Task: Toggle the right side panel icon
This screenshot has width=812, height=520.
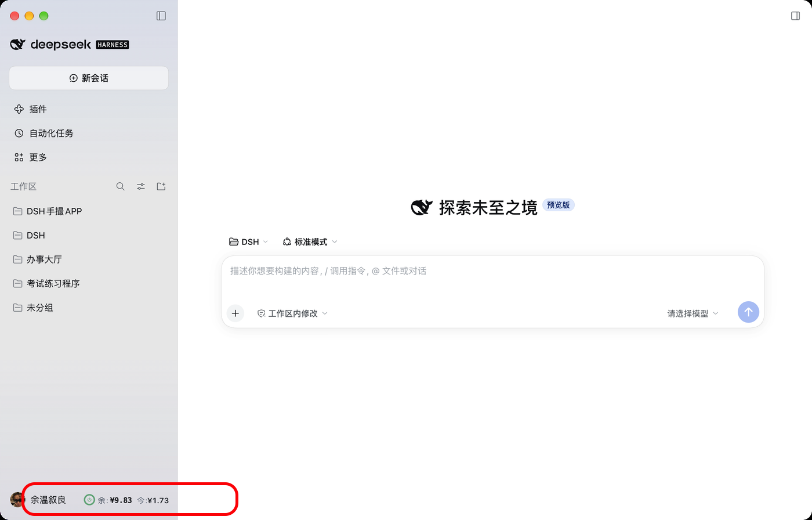Action: [796, 16]
